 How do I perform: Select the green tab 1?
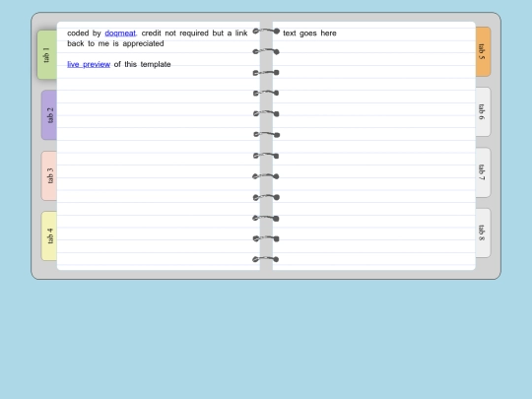47,55
